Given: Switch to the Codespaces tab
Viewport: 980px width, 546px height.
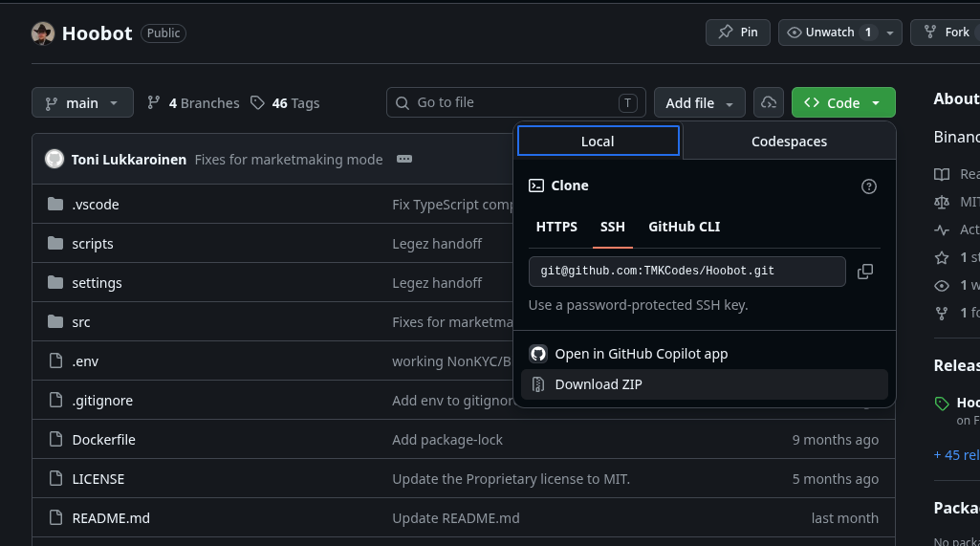Looking at the screenshot, I should pos(789,142).
